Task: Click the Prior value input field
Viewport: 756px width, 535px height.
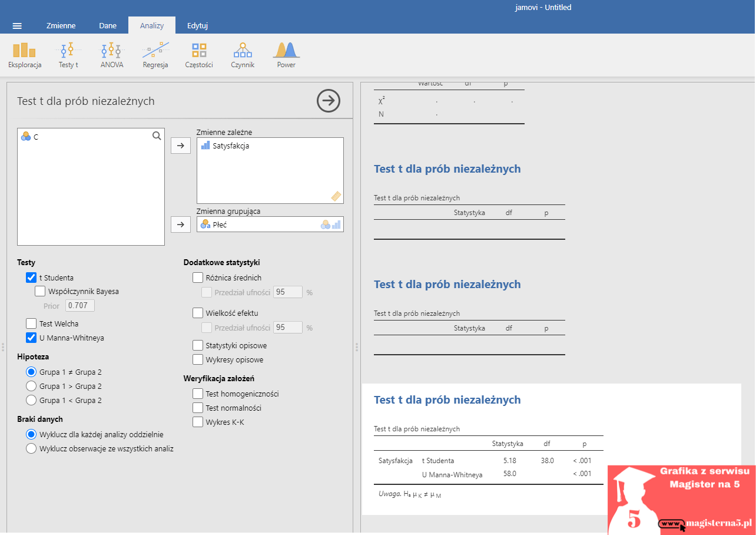Action: tap(79, 306)
